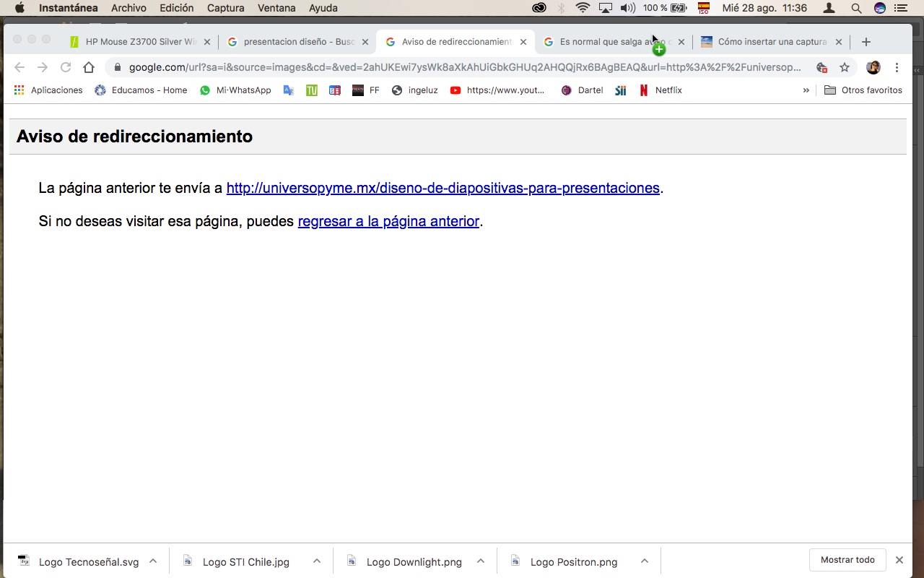Follow the universopyme.mx redirect link
This screenshot has width=924, height=578.
443,188
